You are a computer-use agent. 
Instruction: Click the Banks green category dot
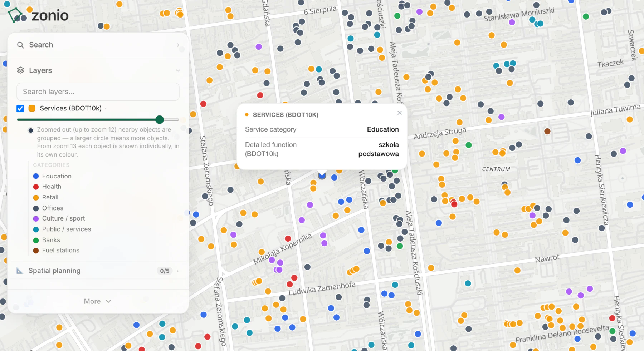click(x=36, y=240)
